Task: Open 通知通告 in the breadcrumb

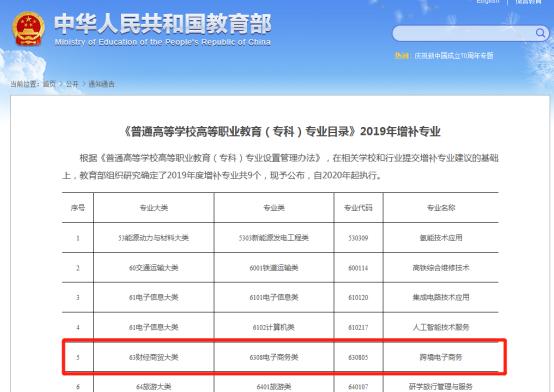Action: tap(101, 84)
